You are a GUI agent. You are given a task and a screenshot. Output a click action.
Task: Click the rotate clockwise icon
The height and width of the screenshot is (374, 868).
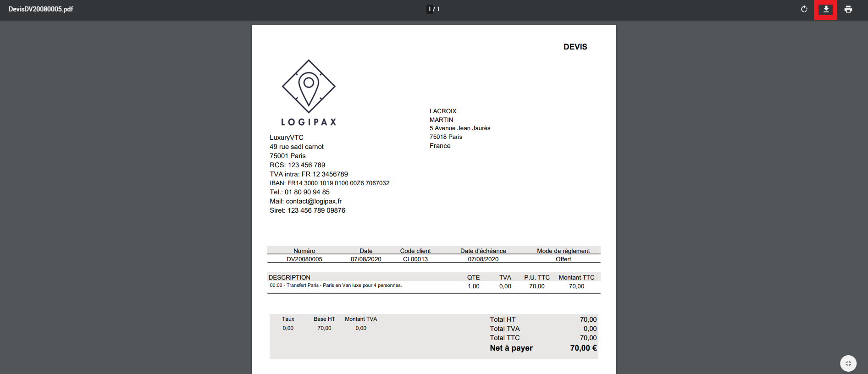804,9
